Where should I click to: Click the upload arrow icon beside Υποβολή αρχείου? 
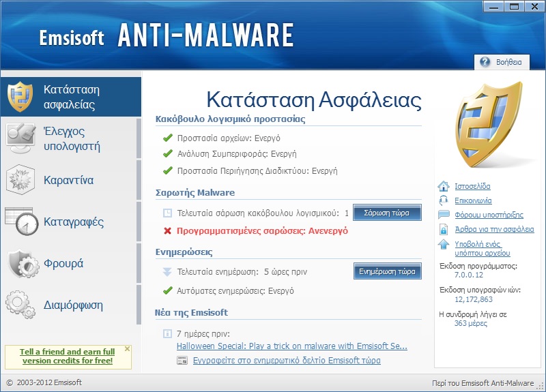tap(444, 244)
